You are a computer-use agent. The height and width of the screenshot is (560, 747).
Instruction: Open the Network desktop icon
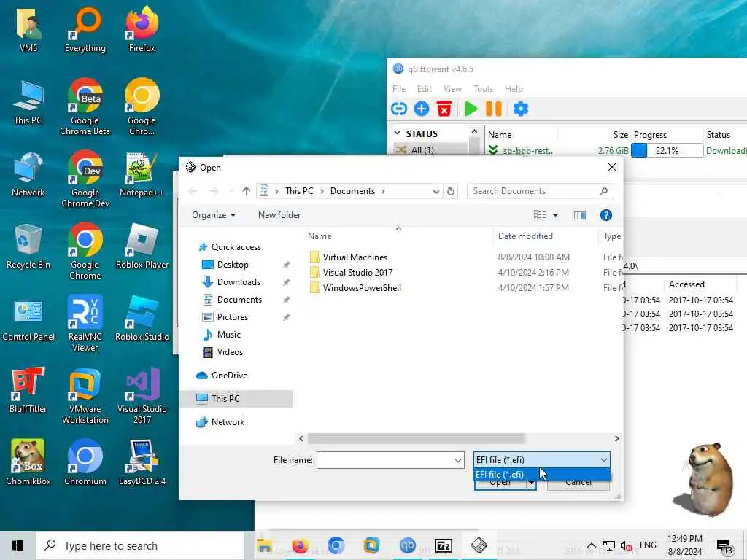(28, 174)
